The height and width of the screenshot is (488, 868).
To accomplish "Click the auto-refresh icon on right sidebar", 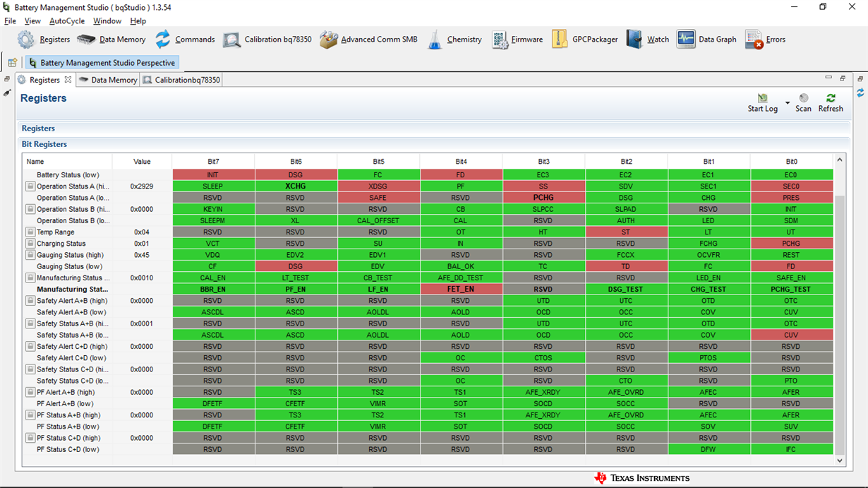I will click(x=860, y=93).
